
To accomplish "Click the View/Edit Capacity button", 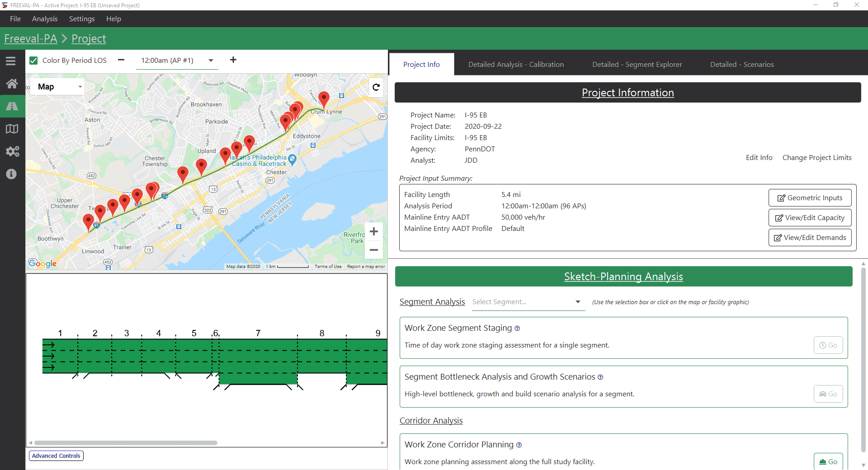I will click(x=810, y=218).
